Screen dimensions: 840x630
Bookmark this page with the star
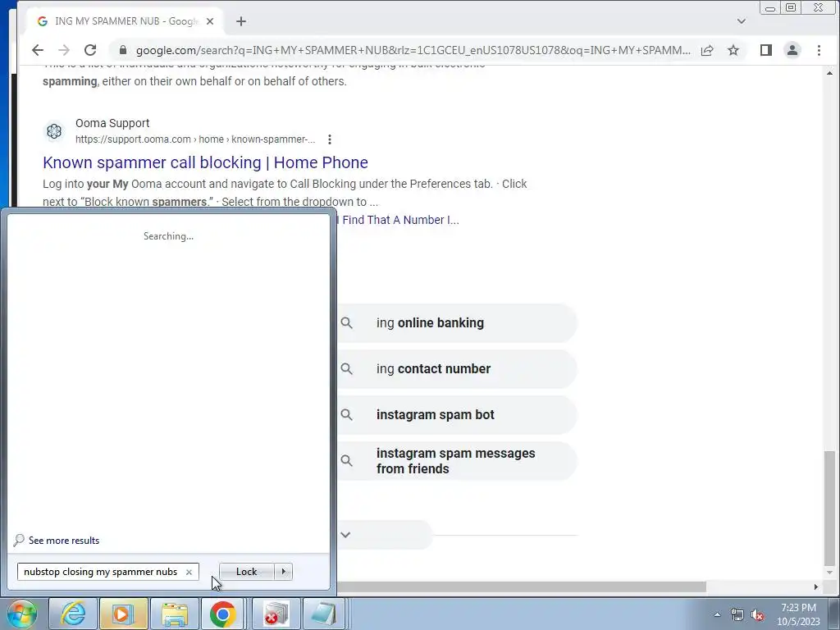(x=733, y=50)
